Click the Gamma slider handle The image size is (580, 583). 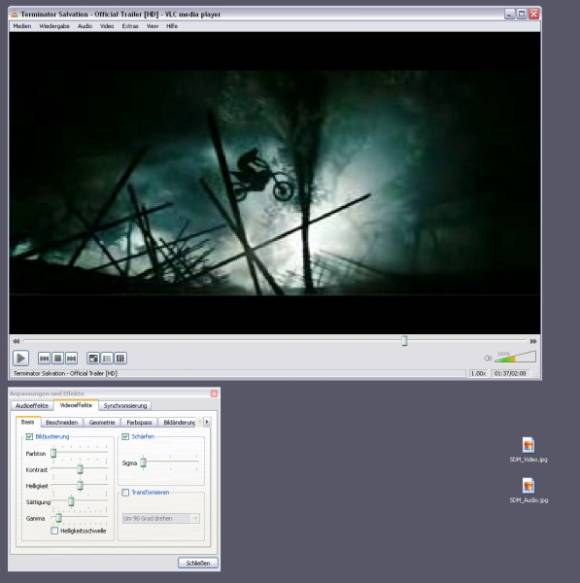pos(58,518)
